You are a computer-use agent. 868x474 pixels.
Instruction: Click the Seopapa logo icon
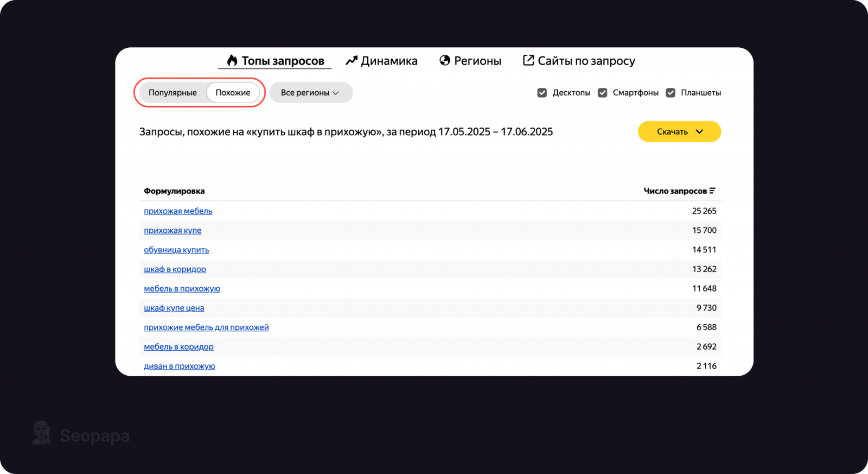[42, 433]
